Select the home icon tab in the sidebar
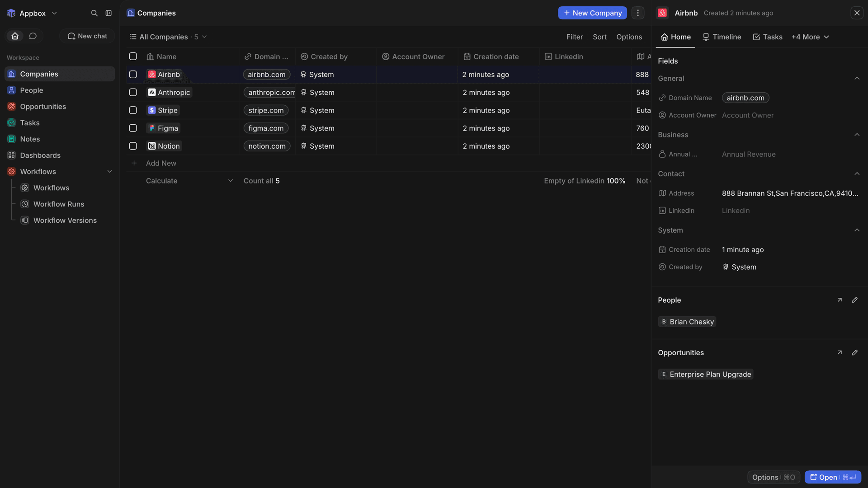868x488 pixels. pos(15,36)
